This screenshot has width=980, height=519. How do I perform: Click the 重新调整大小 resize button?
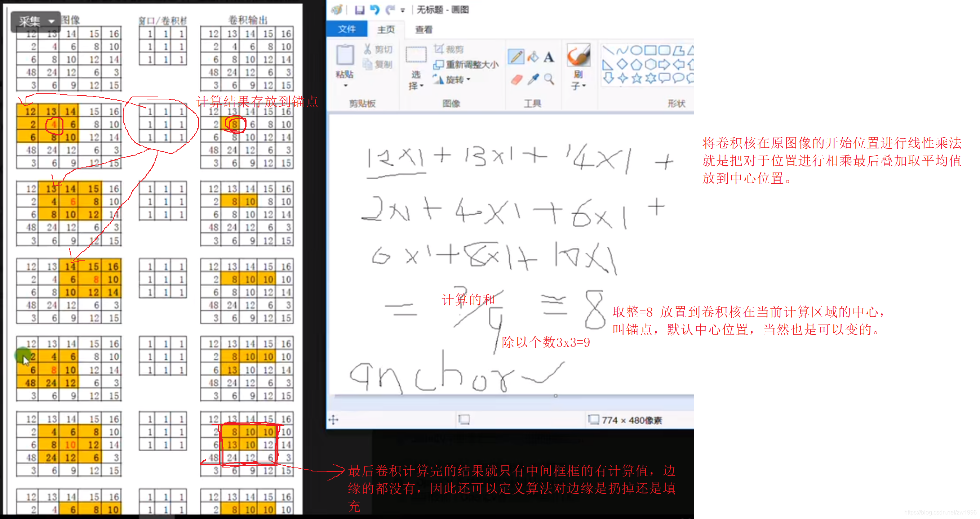466,64
